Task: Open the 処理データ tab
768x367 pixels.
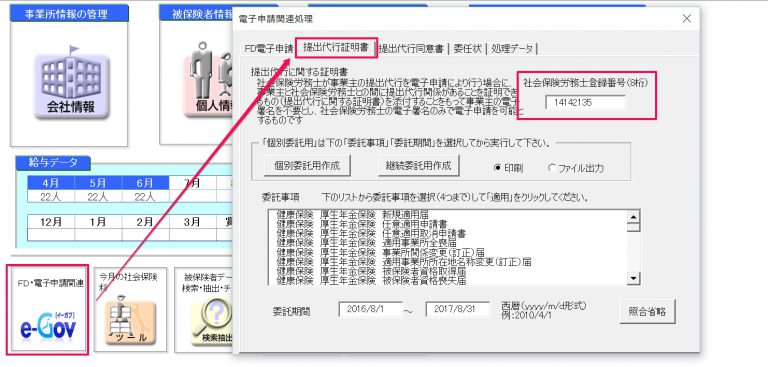Action: tap(512, 49)
